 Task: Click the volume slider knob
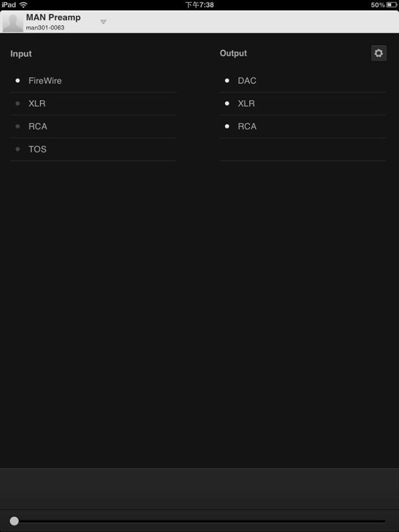[14, 521]
